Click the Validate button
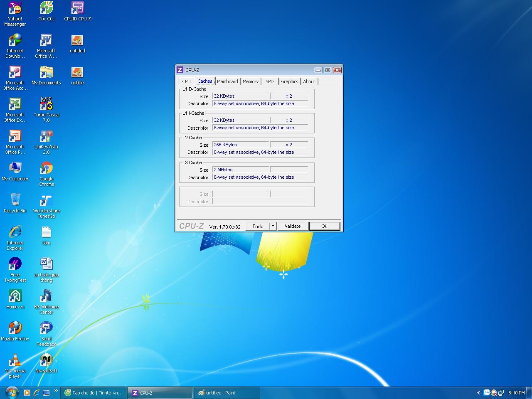Screen dimensions: 532x399 293,226
